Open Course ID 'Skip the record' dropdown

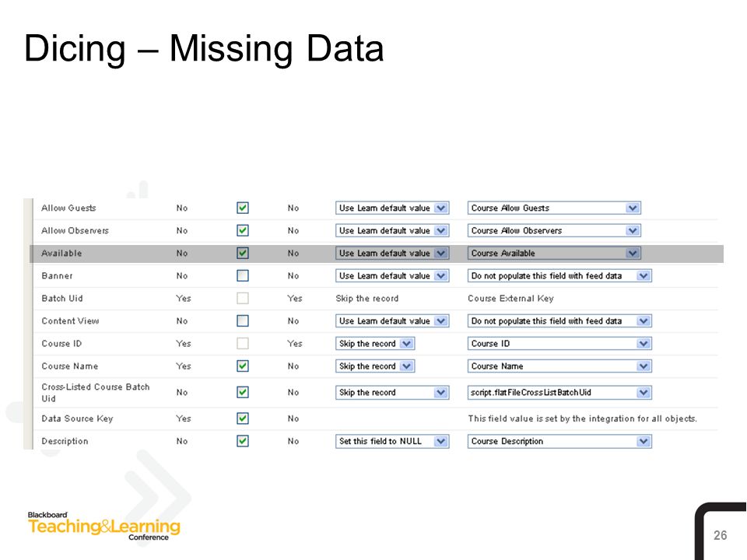pyautogui.click(x=375, y=344)
